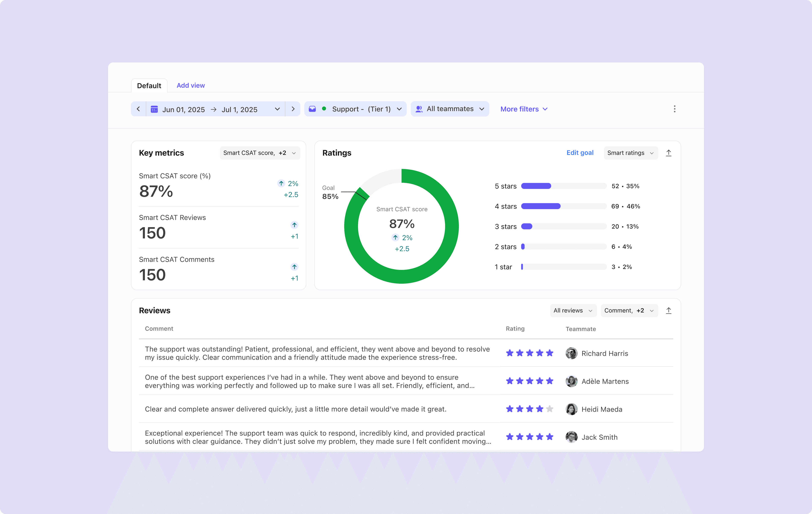Open the three-dot options menu

(x=674, y=109)
